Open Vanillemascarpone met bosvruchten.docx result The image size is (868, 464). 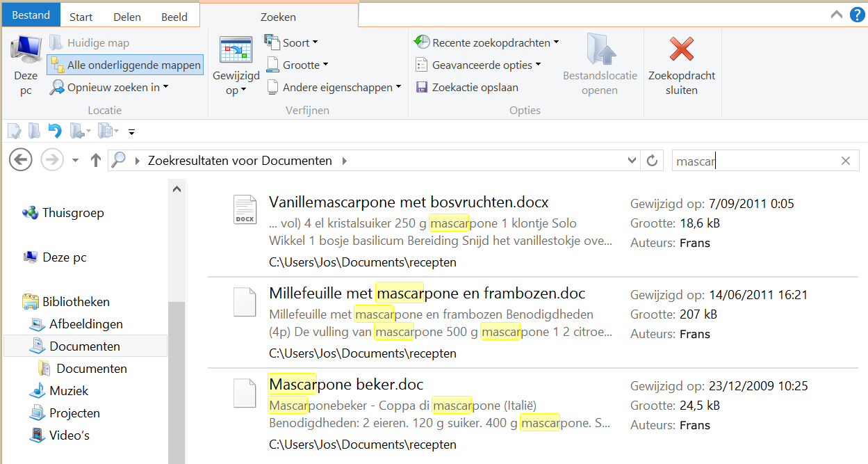(x=408, y=202)
